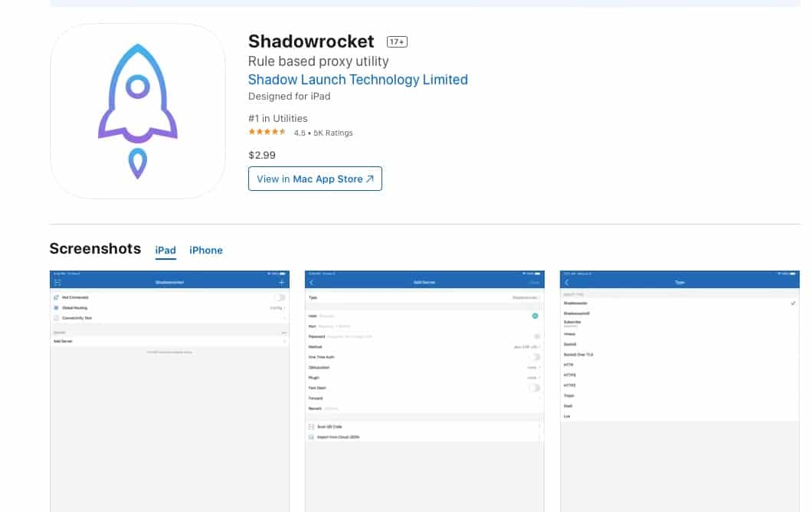Viewport: 812px width, 512px height.
Task: Click the Scan QR Code icon
Action: click(x=311, y=426)
